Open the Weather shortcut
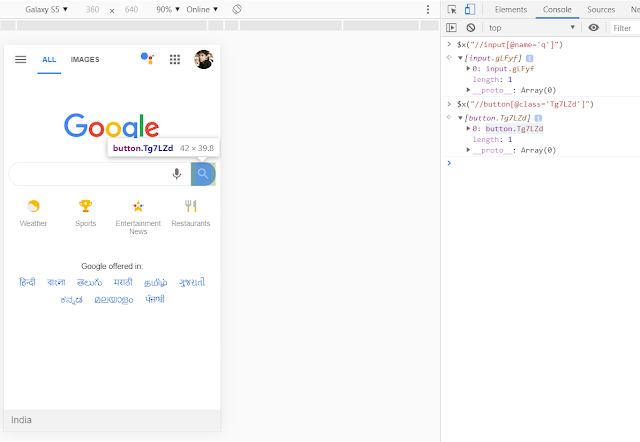 (33, 213)
